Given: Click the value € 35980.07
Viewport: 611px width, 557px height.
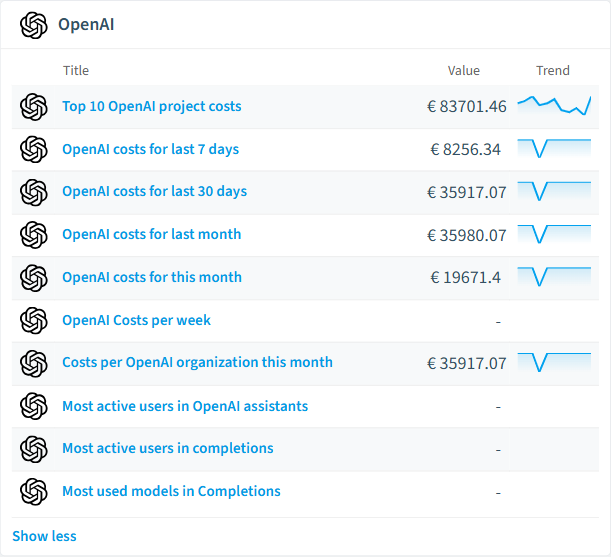Looking at the screenshot, I should [467, 235].
